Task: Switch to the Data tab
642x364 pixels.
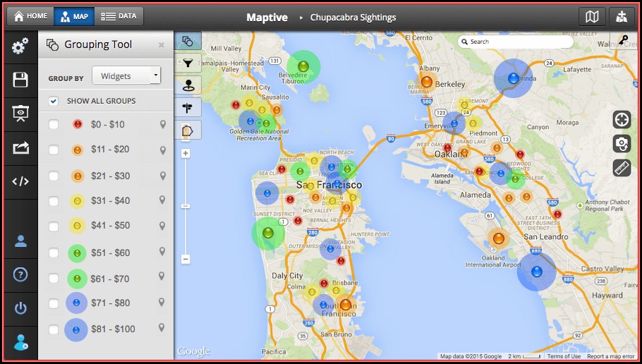Action: click(x=119, y=16)
